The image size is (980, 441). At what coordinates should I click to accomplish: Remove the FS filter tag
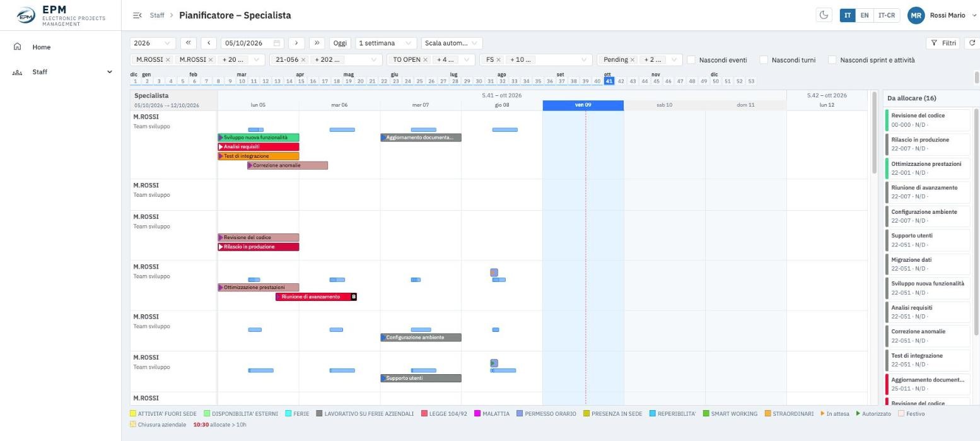tap(498, 60)
